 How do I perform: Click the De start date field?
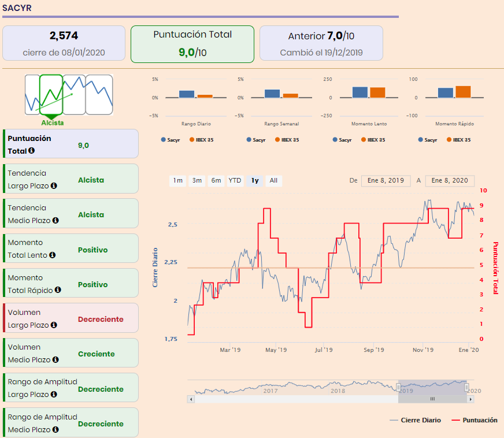(386, 181)
